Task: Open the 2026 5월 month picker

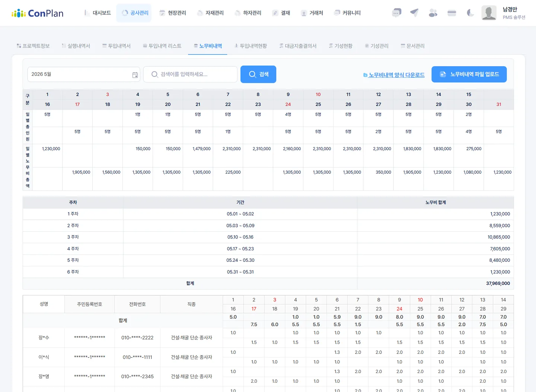Action: [x=84, y=74]
